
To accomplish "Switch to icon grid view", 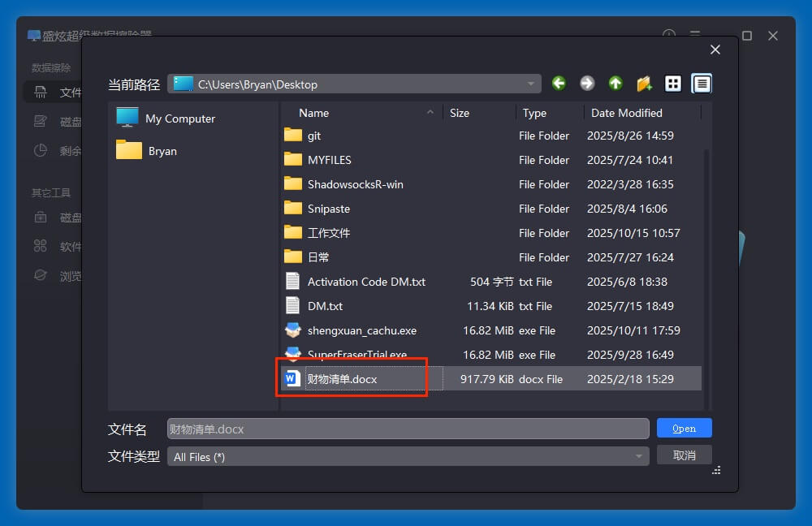I will click(673, 84).
